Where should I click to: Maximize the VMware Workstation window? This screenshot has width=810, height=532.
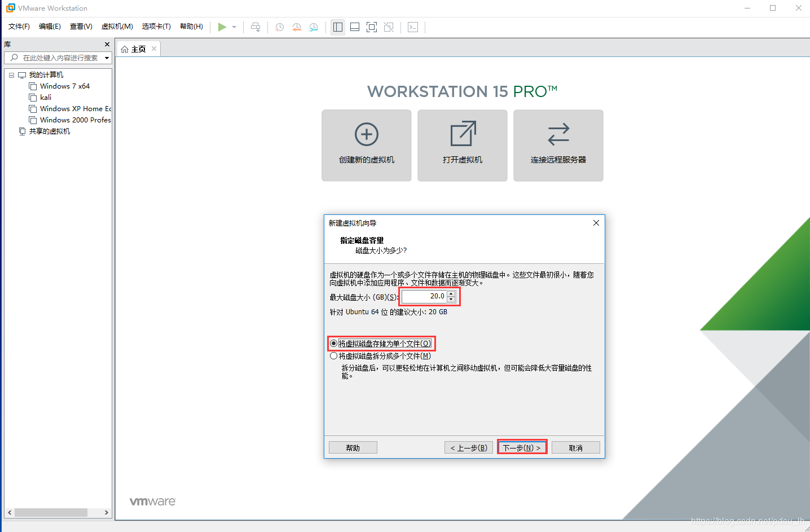point(773,8)
